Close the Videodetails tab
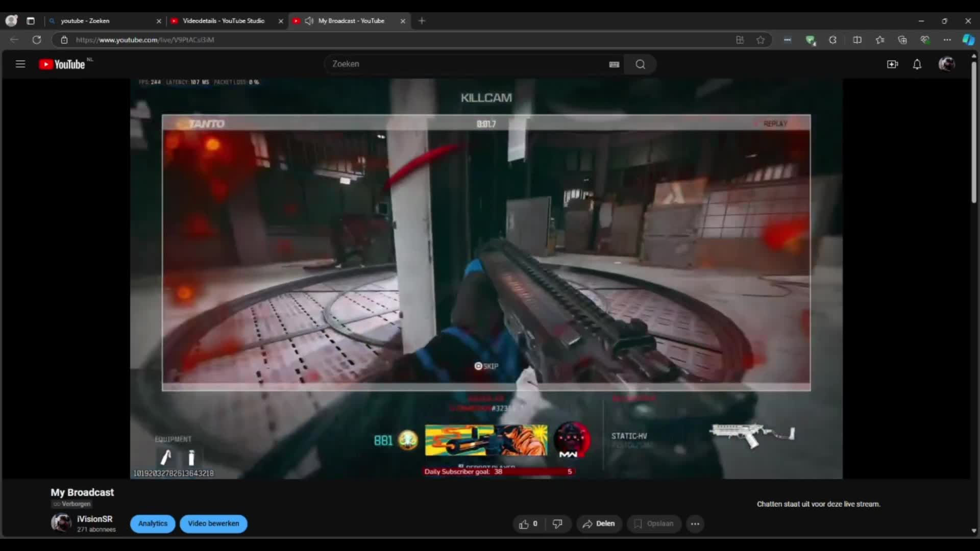980x551 pixels. (281, 21)
